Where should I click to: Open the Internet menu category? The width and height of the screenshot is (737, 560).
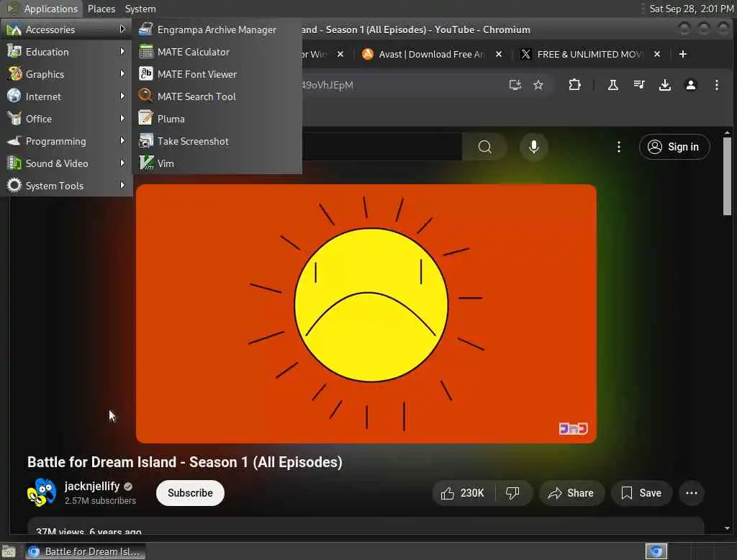point(66,96)
